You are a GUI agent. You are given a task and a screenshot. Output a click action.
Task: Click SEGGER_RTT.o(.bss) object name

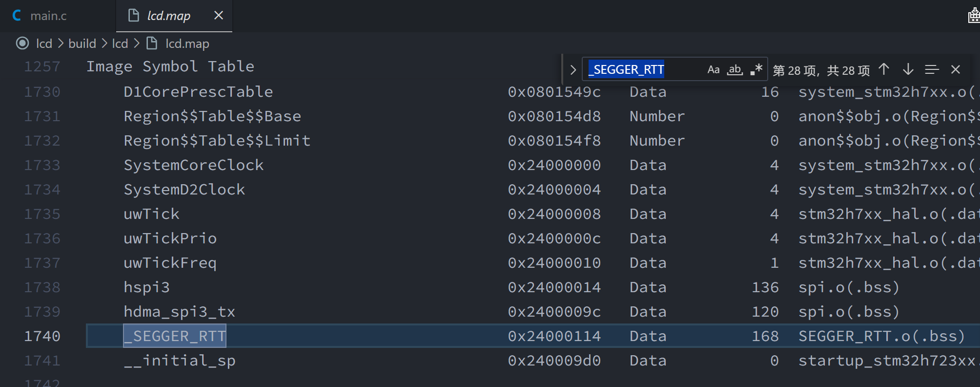point(882,336)
